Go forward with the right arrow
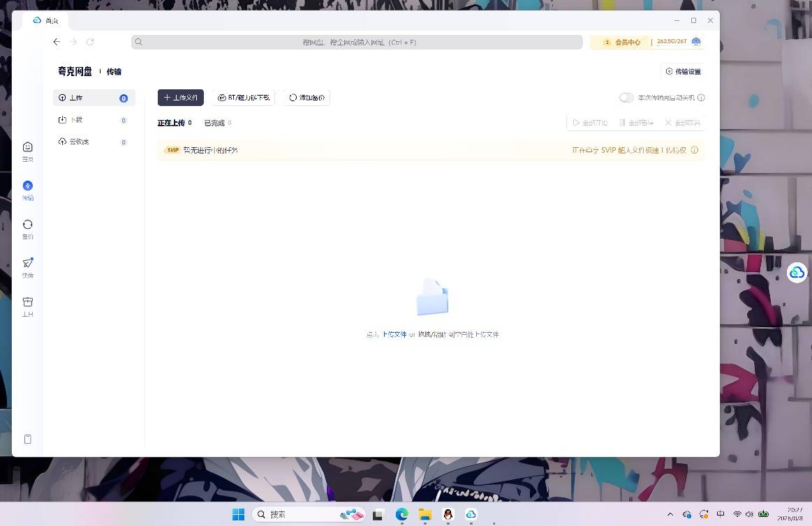812x526 pixels. [x=73, y=42]
